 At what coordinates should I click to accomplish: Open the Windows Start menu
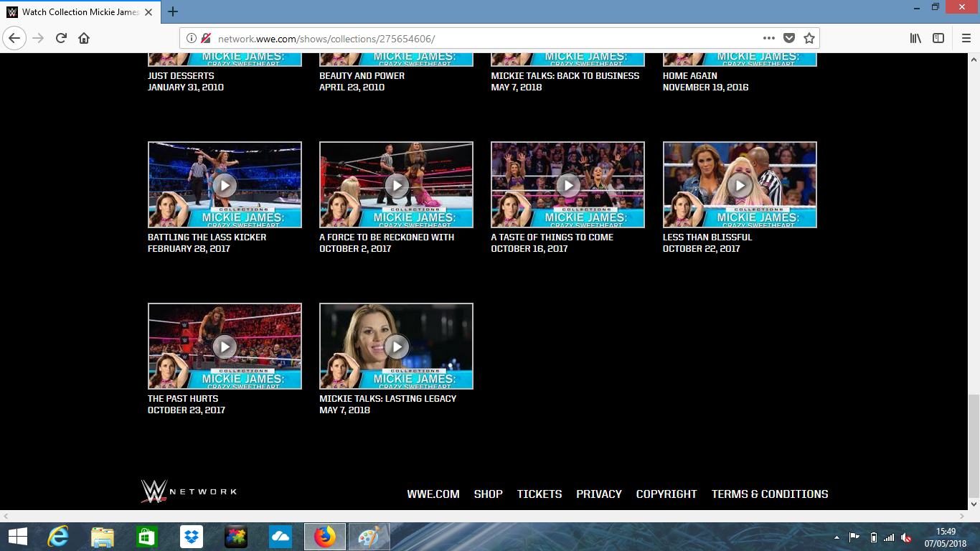(17, 536)
